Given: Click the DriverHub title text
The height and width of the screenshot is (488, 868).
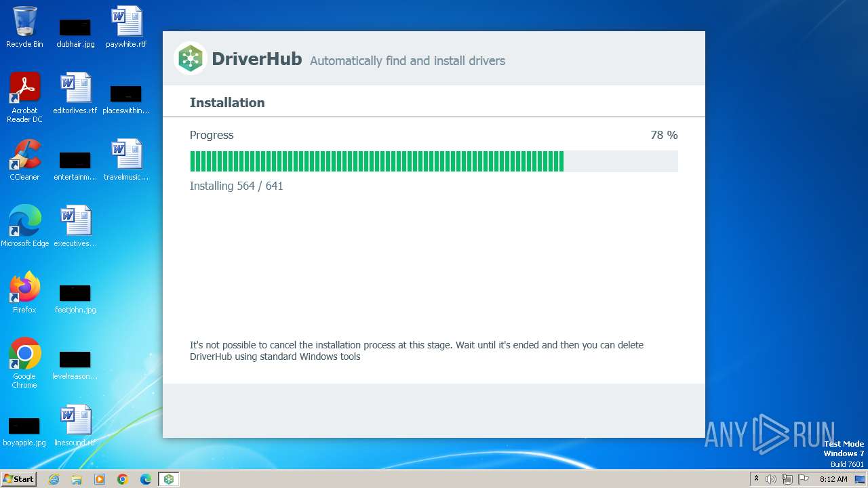Looking at the screenshot, I should click(256, 59).
